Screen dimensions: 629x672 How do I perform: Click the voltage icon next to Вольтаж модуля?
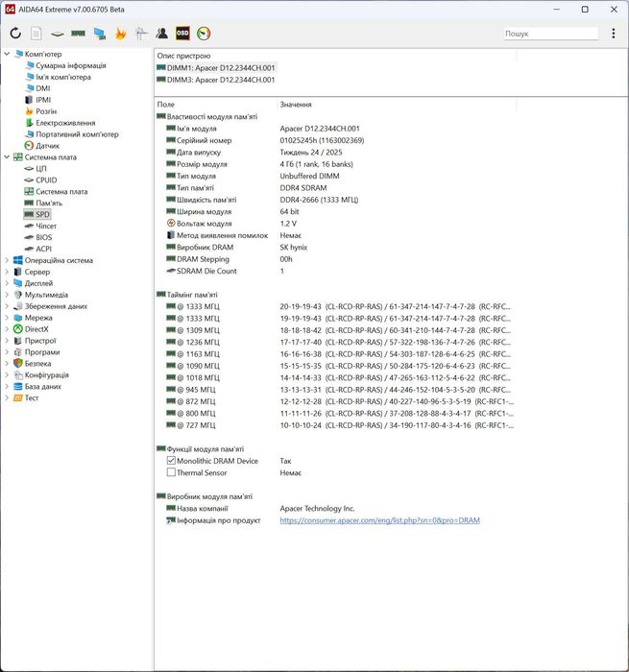(x=171, y=224)
